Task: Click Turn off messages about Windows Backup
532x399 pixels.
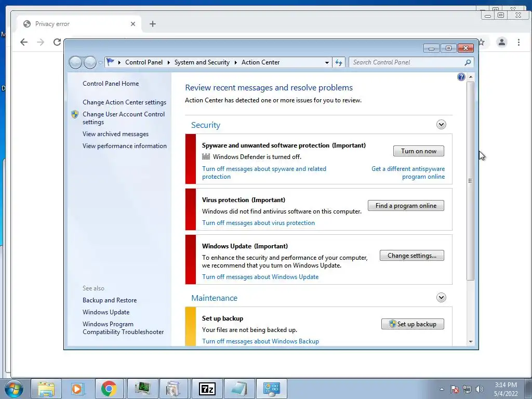Action: (261, 341)
